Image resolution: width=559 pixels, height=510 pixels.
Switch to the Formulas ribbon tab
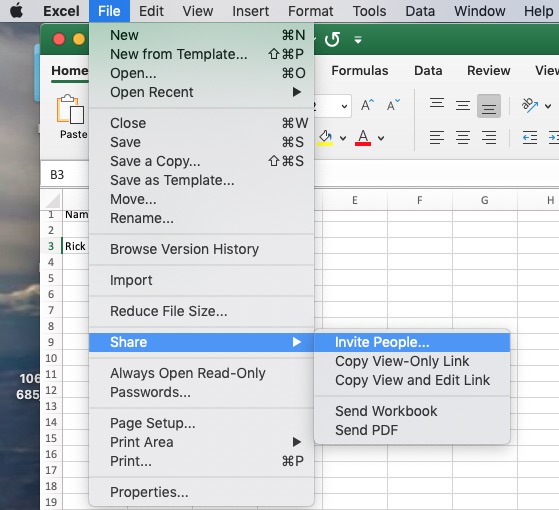[x=360, y=70]
